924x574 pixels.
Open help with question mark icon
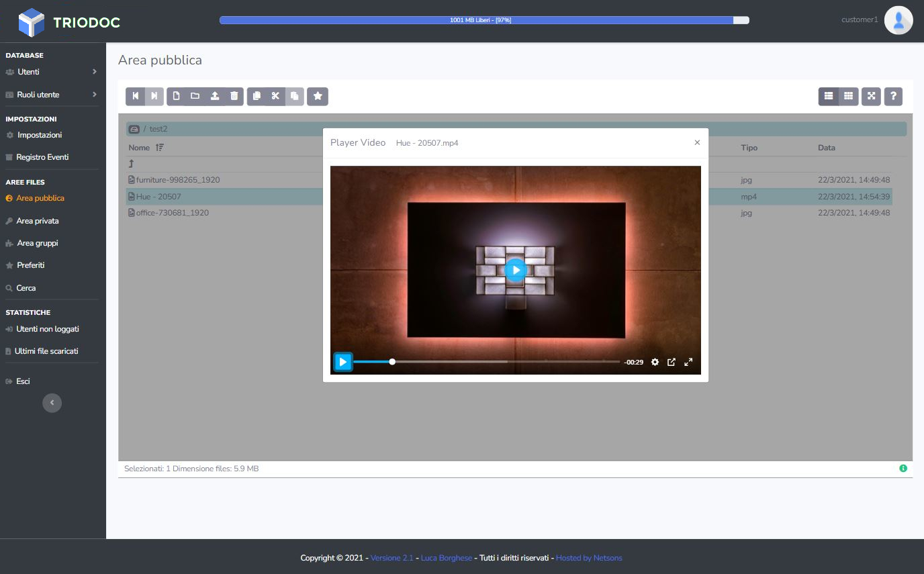(893, 97)
